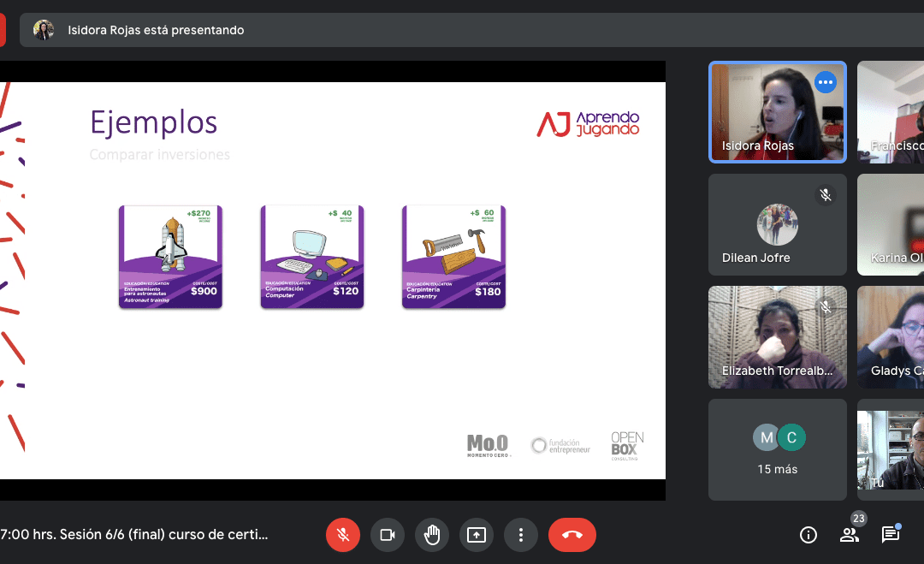Click the Computación $120 card
Viewport: 924px width, 564px height.
[x=312, y=257]
